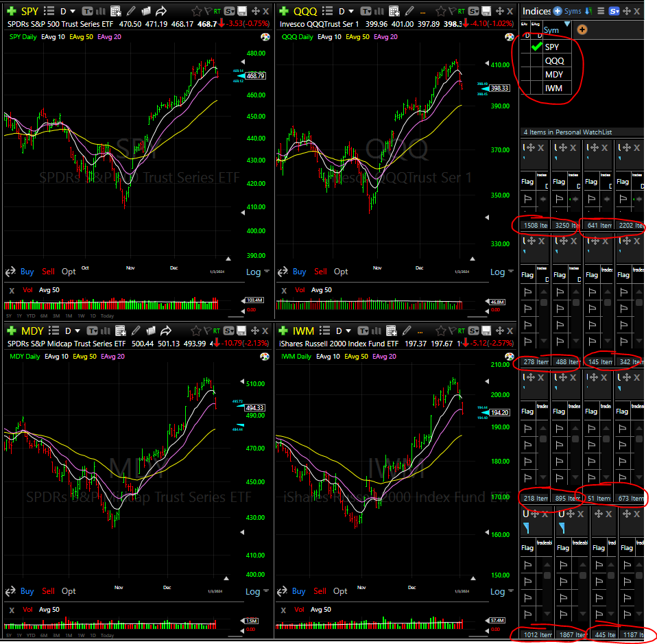This screenshot has height=644, width=657.
Task: Open the blue S dropdown in Indices header
Action: pyautogui.click(x=614, y=11)
